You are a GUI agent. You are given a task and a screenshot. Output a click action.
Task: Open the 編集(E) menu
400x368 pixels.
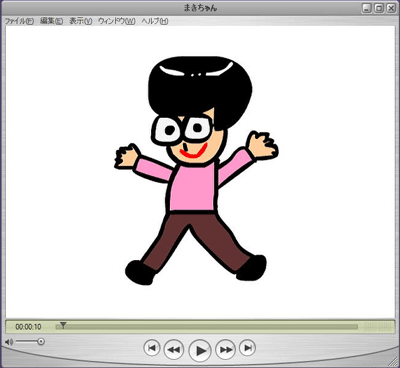point(51,21)
